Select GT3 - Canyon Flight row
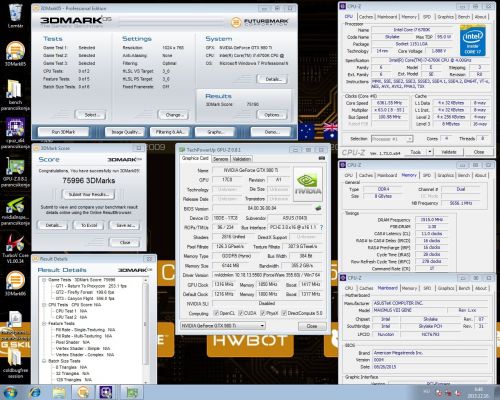Image resolution: width=500 pixels, height=400 pixels. tap(85, 298)
